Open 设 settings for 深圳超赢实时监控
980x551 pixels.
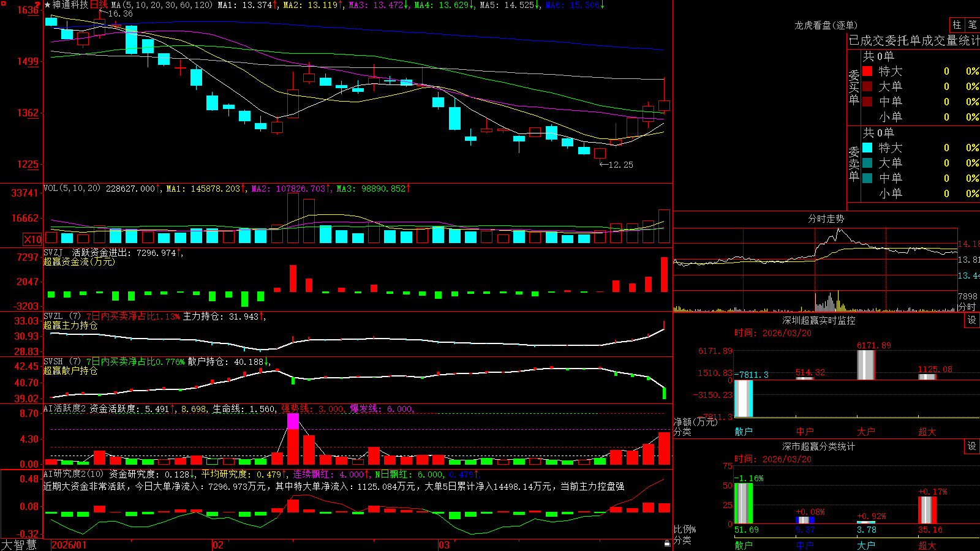972,320
